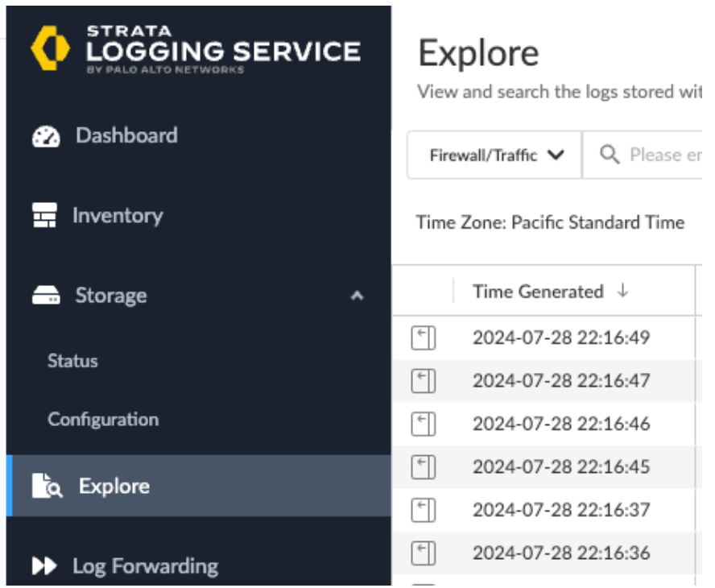The width and height of the screenshot is (715, 588).
Task: Go to Log Forwarding page
Action: (x=145, y=566)
